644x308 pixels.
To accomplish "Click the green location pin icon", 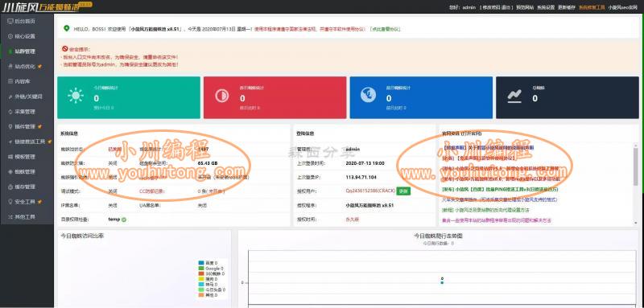I will [x=67, y=28].
